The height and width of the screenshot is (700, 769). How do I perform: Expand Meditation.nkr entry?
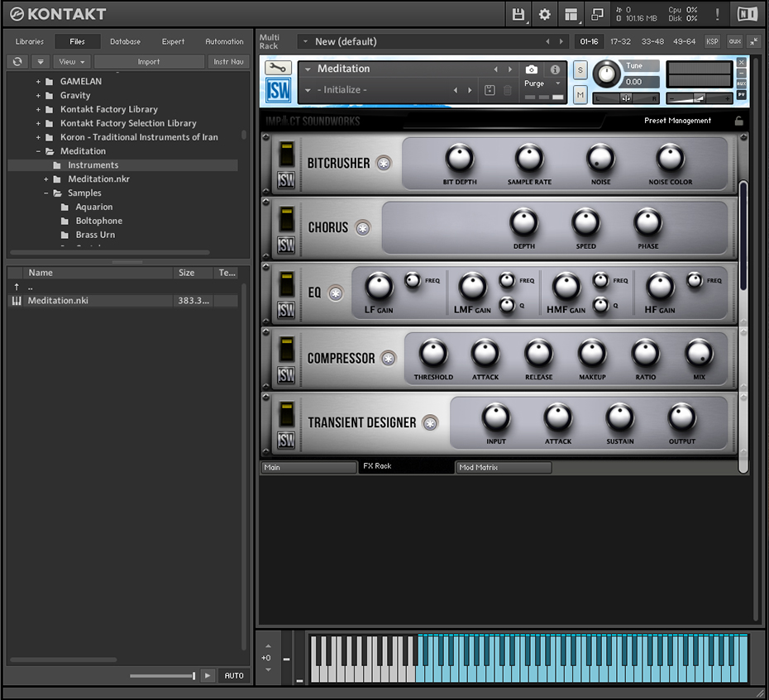pos(46,179)
